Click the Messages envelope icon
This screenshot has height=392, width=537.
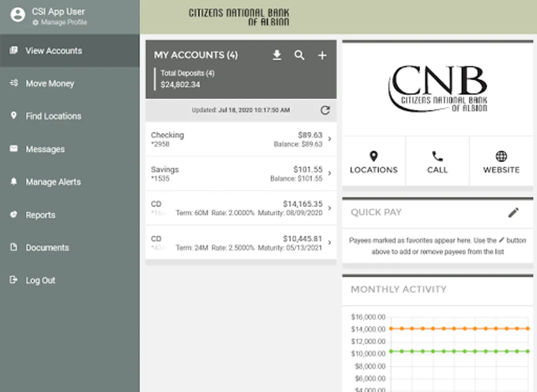[x=14, y=149]
